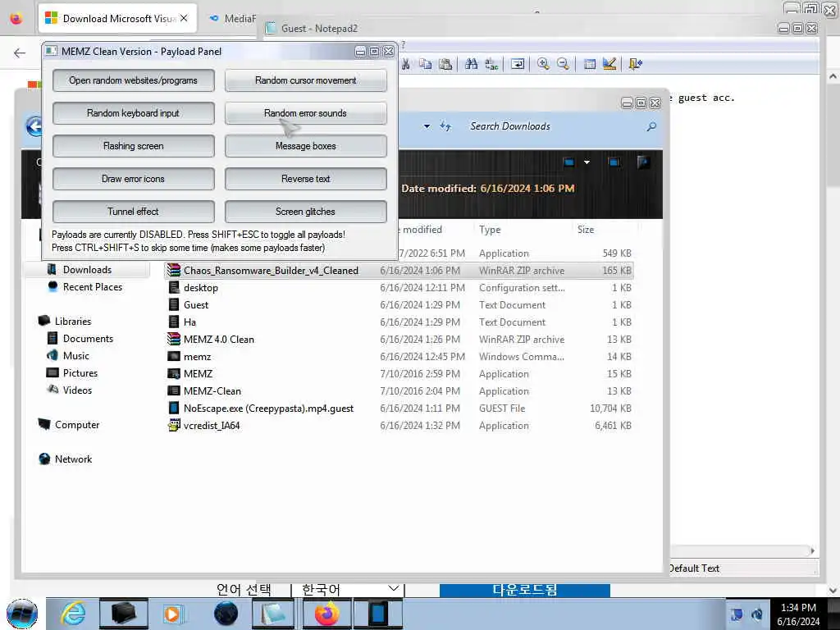Select the Chaos_Ransomware_Builder_v4_Cleaned file
This screenshot has height=630, width=840.
[399, 271]
